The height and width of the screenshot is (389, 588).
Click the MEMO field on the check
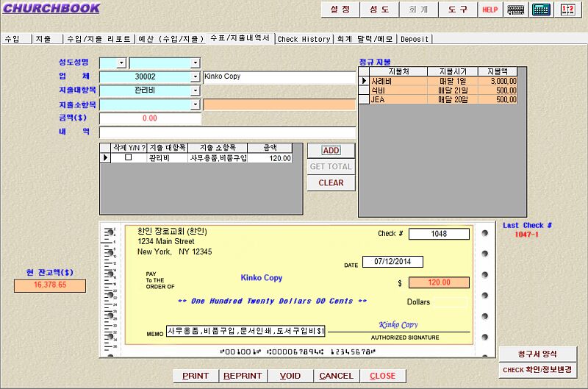(x=245, y=331)
